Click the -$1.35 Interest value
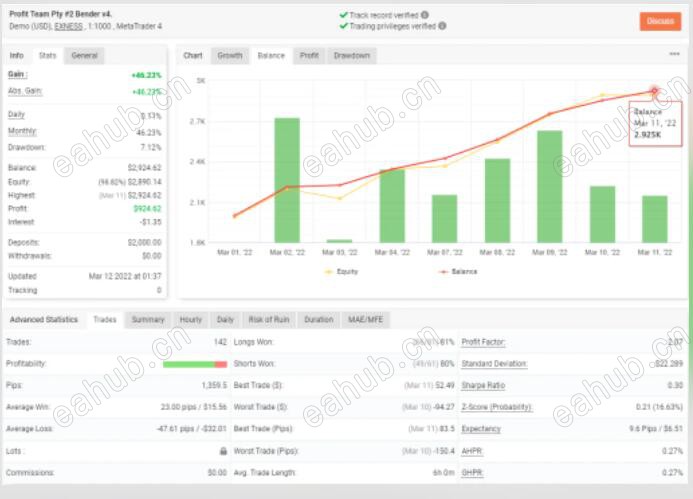 [x=151, y=222]
